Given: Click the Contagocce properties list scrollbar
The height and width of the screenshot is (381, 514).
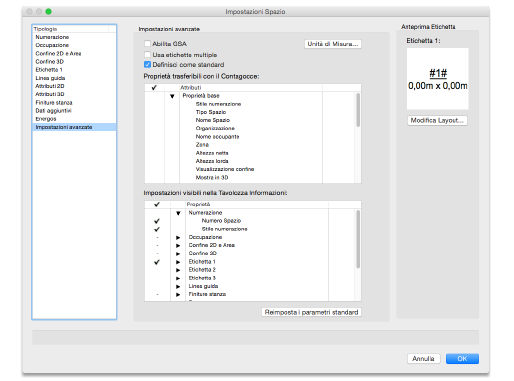Looking at the screenshot, I should click(x=358, y=110).
